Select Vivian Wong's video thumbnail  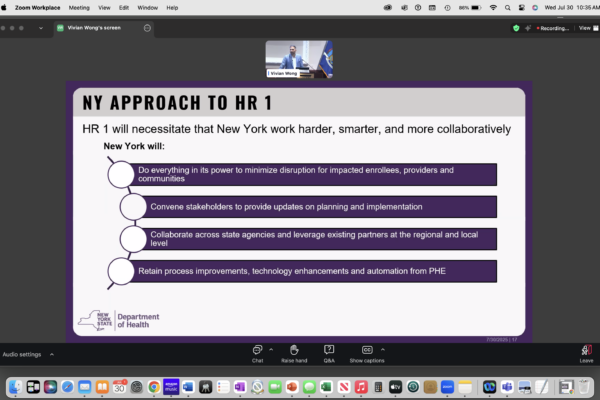click(x=299, y=58)
